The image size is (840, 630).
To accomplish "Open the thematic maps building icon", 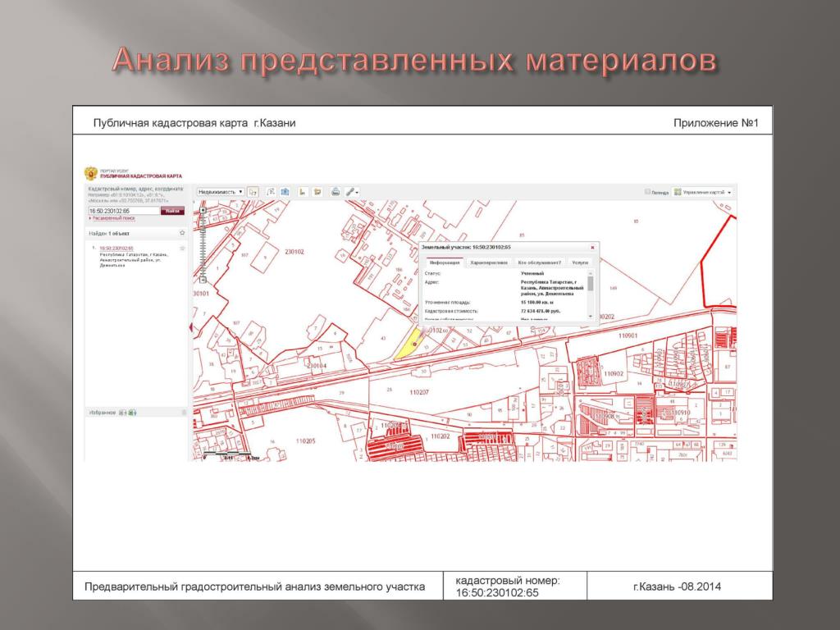I will [285, 192].
